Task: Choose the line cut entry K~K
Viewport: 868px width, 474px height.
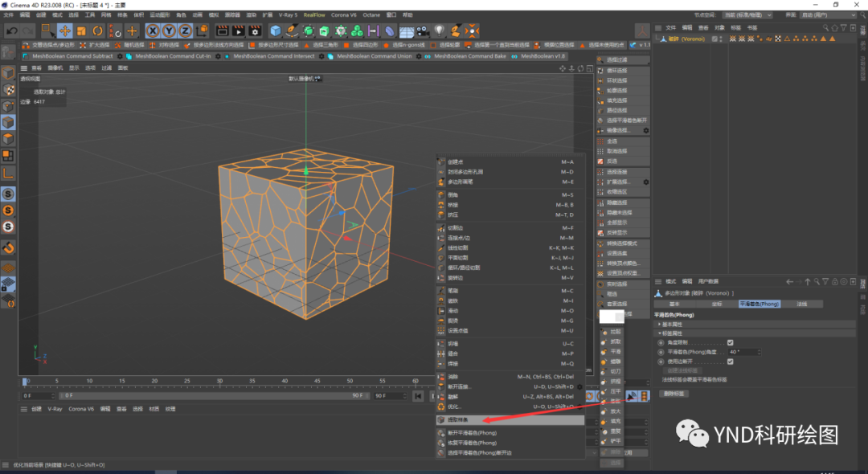Action: click(510, 247)
